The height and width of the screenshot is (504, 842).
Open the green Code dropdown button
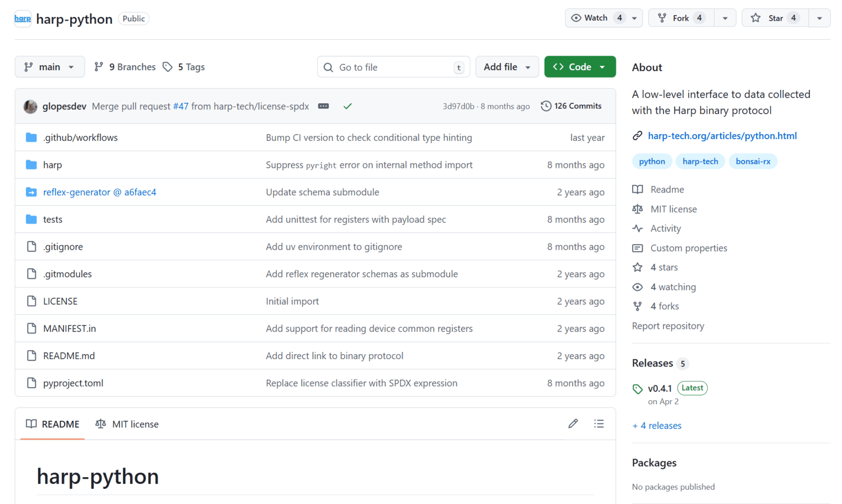[x=580, y=67]
